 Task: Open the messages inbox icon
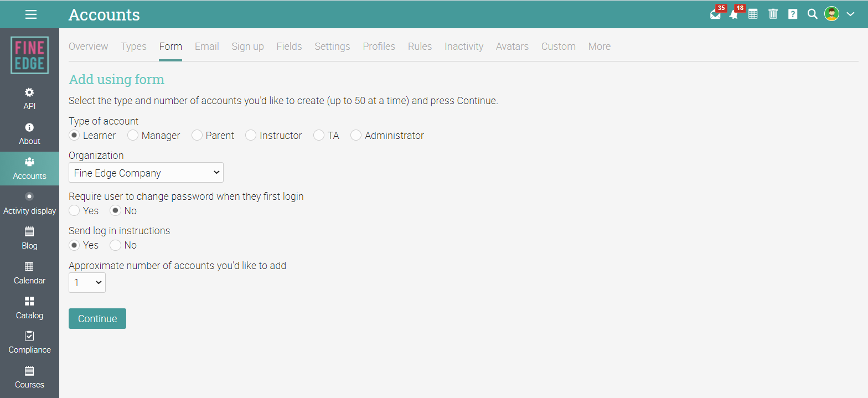click(716, 14)
